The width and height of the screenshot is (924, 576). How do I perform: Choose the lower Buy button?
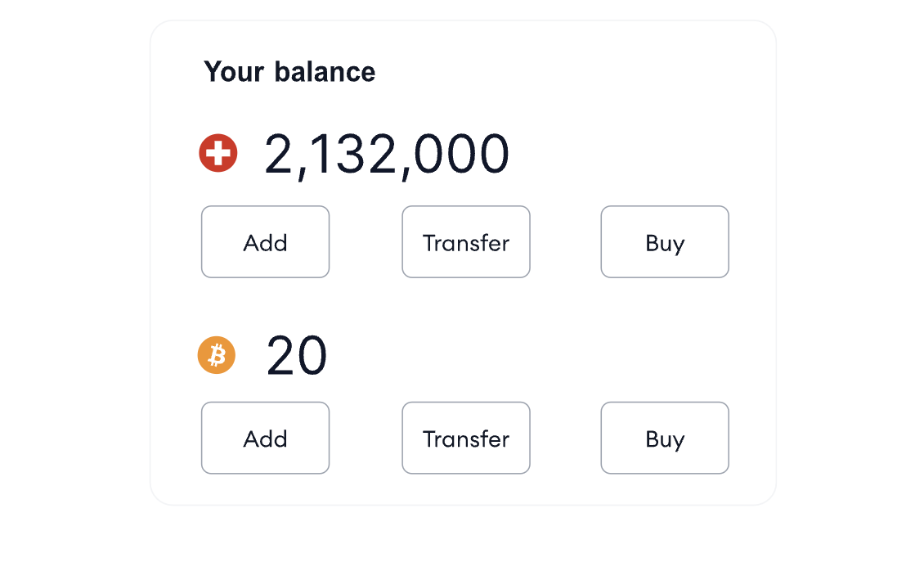[665, 439]
